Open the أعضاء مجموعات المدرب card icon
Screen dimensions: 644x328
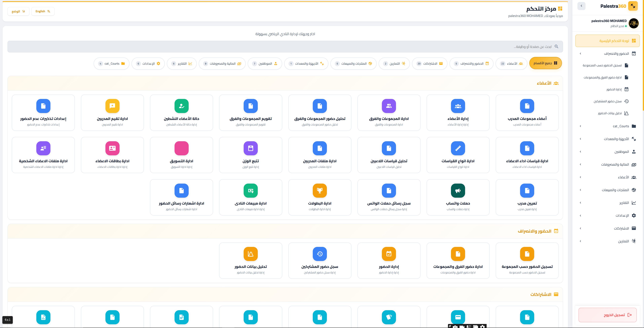[x=527, y=106]
